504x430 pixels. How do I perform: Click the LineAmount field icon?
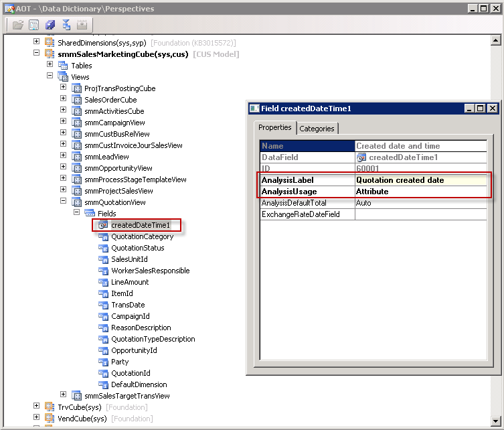coord(103,282)
